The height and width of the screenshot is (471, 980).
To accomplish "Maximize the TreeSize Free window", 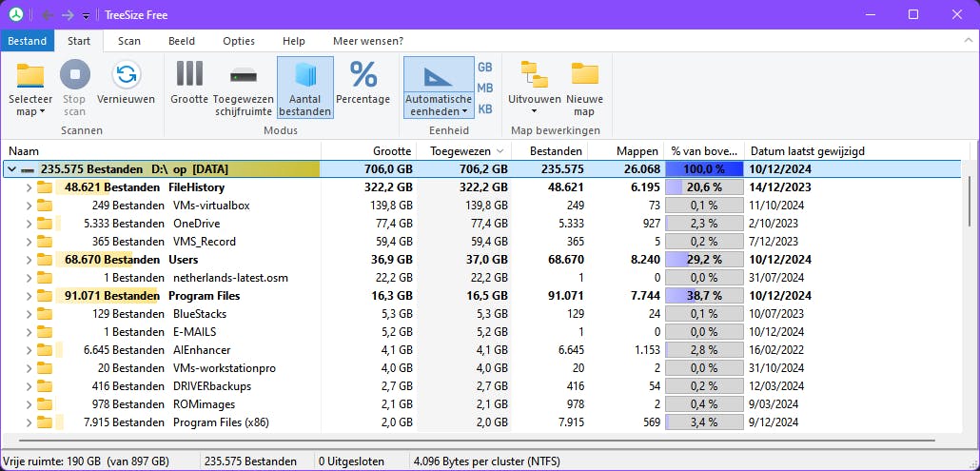I will 913,14.
